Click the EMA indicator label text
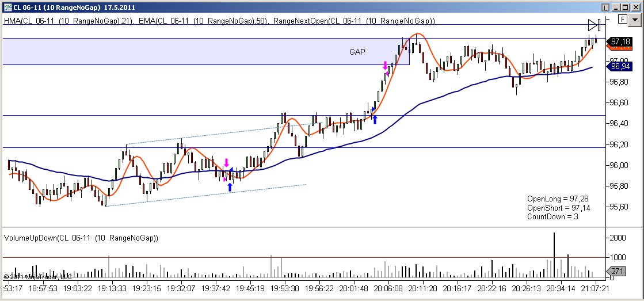Viewport: 644px width, 301px height. pyautogui.click(x=203, y=21)
